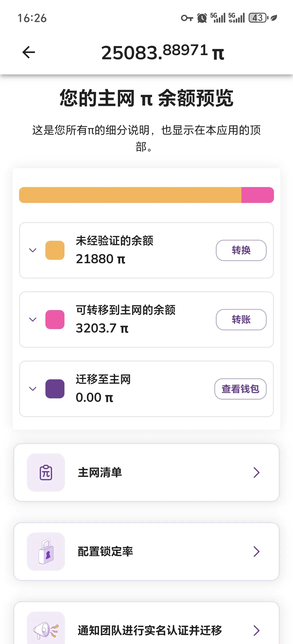Expand the 可转移到主网的余额 section chevron

tap(33, 320)
